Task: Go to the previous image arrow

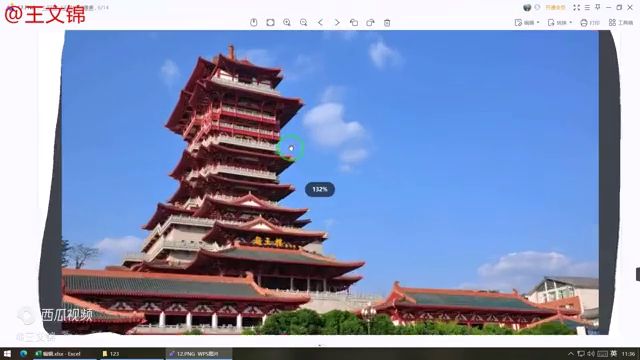Action: click(x=320, y=22)
